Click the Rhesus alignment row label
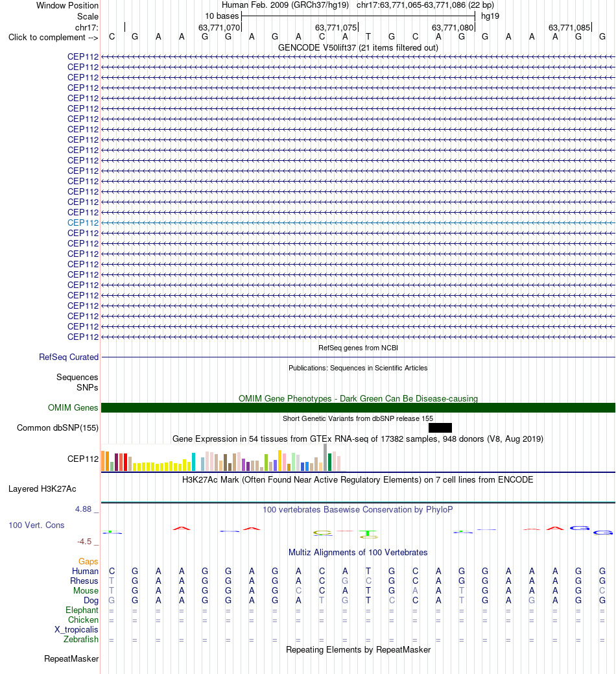 [x=84, y=581]
